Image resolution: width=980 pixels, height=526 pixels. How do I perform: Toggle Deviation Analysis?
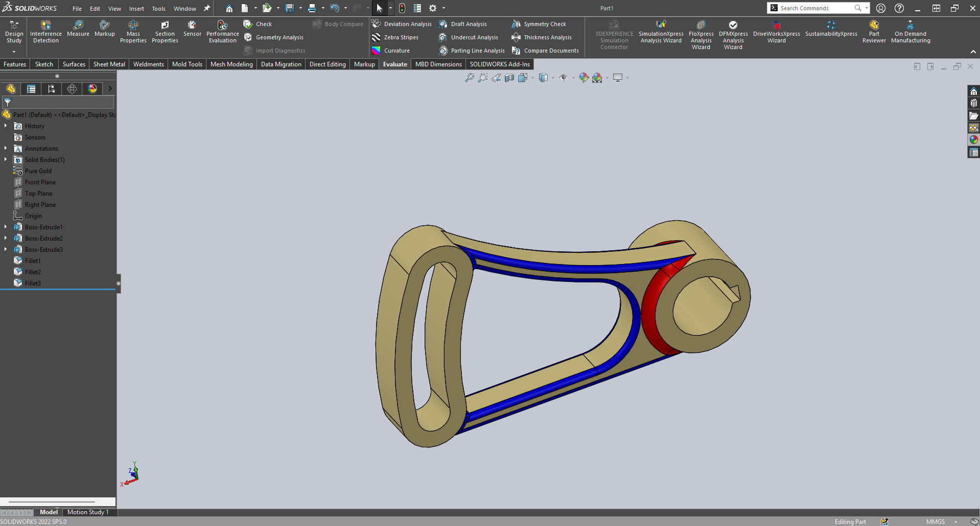(402, 24)
